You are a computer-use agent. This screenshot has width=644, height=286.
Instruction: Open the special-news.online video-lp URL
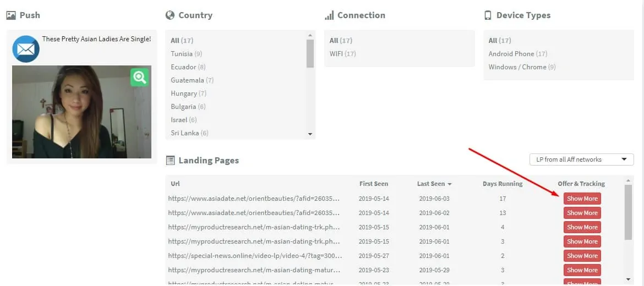[x=254, y=256]
